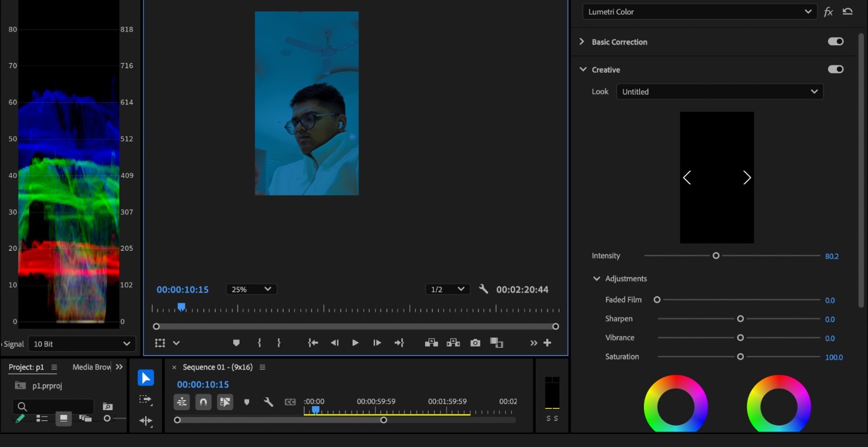Collapse the Adjustments subsection

[x=596, y=278]
